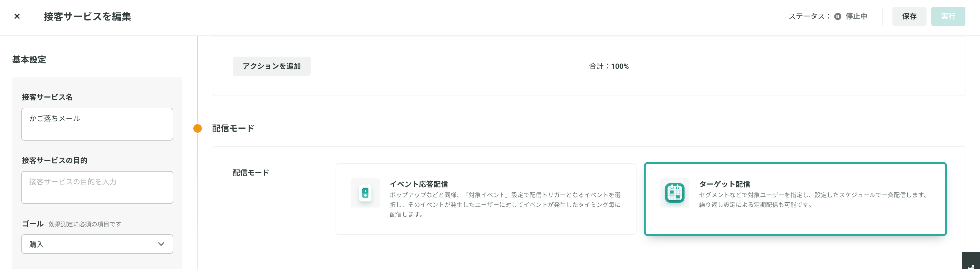This screenshot has height=269, width=980.
Task: Click the イベント応答配信 device icon
Action: 365,193
